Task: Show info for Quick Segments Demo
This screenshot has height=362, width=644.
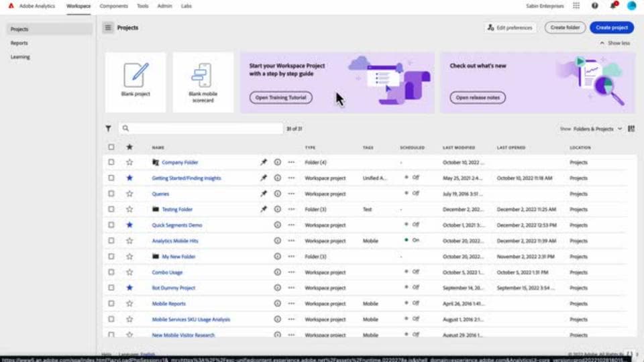Action: pos(278,225)
